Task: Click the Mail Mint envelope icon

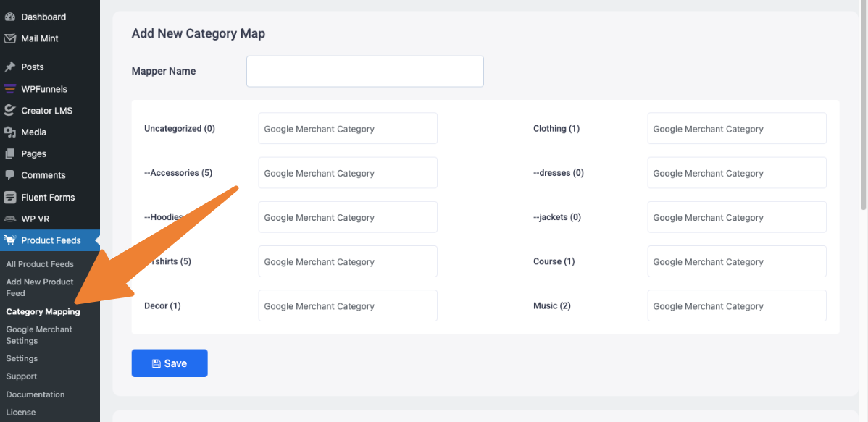Action: click(10, 38)
